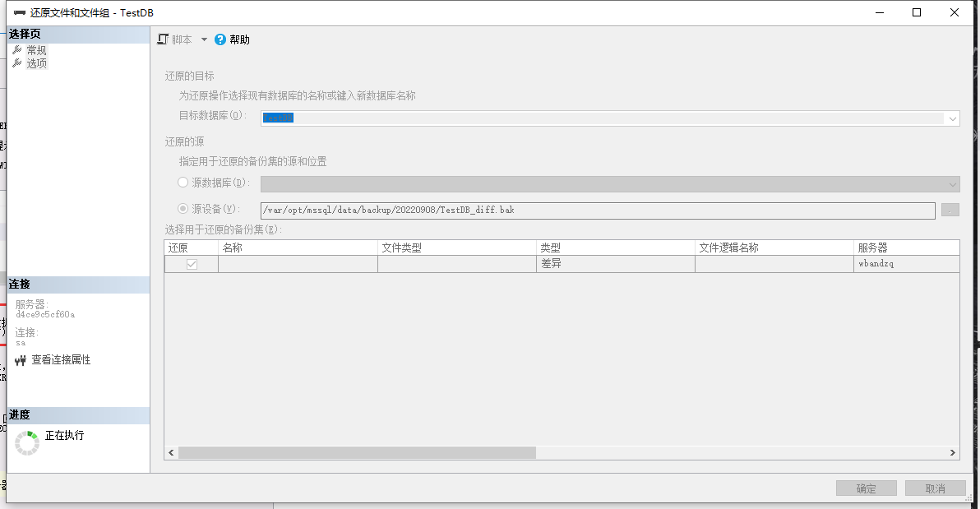
Task: Click the 名称 column header
Action: pyautogui.click(x=298, y=248)
